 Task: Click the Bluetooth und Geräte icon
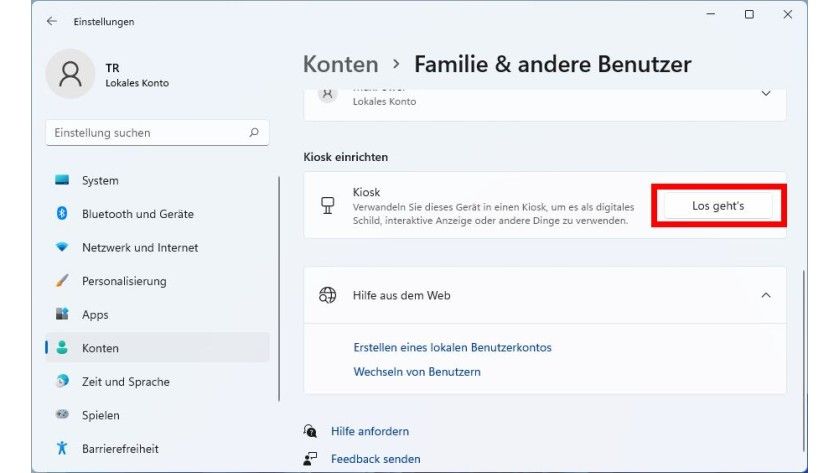(62, 214)
